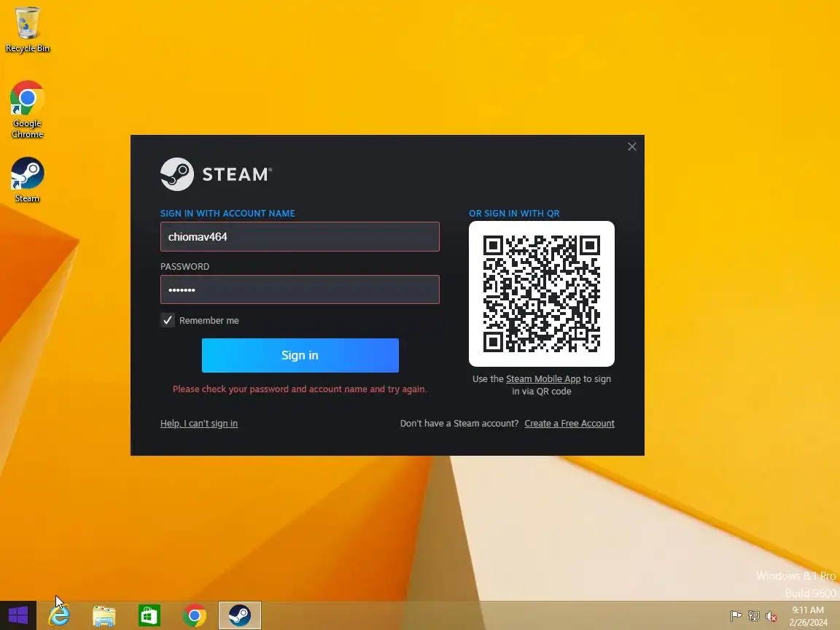Close the Steam sign-in window
The width and height of the screenshot is (840, 630).
click(x=632, y=147)
